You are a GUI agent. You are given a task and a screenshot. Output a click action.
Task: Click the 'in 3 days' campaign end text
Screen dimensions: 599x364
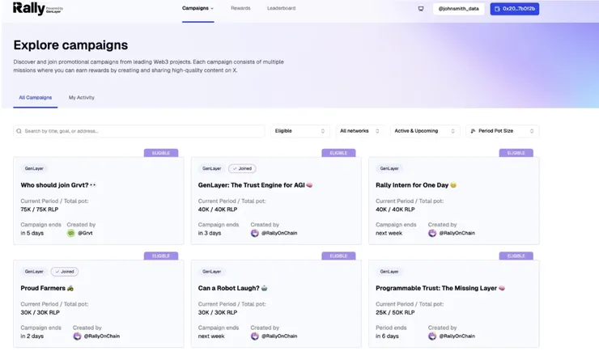coord(210,233)
